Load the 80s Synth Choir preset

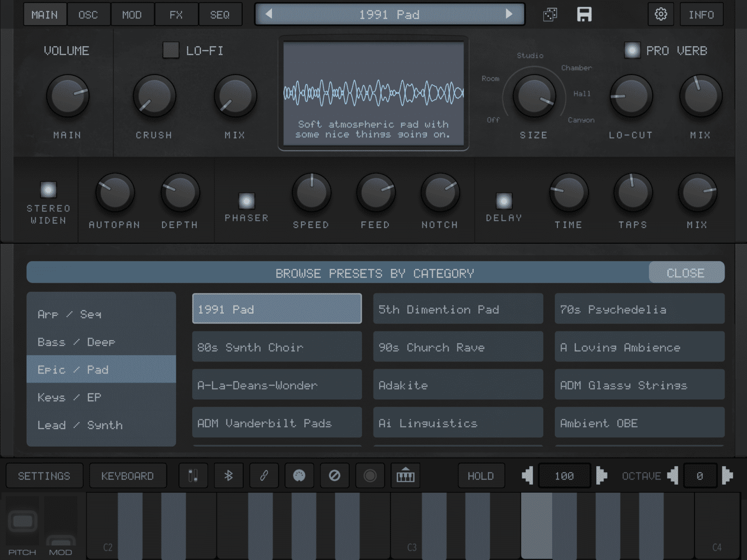pos(277,347)
